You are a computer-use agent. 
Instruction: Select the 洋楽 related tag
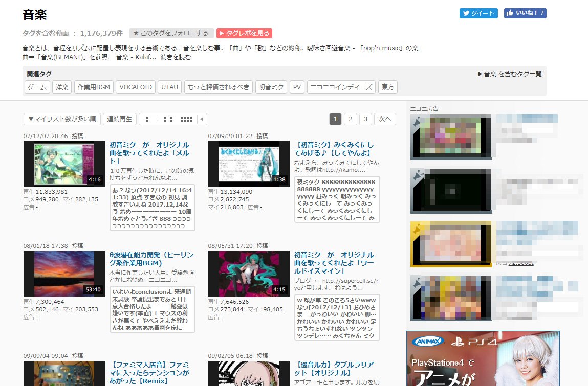(x=62, y=87)
